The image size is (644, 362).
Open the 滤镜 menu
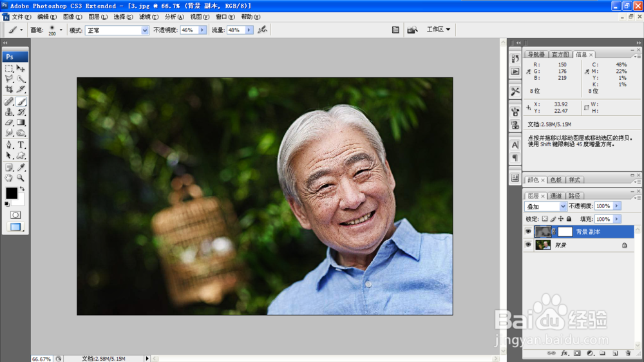pos(149,17)
